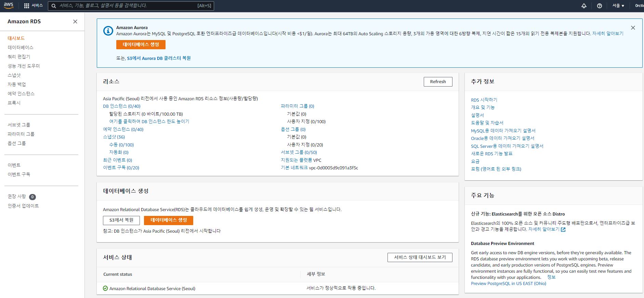Click the green service status check icon

105,288
